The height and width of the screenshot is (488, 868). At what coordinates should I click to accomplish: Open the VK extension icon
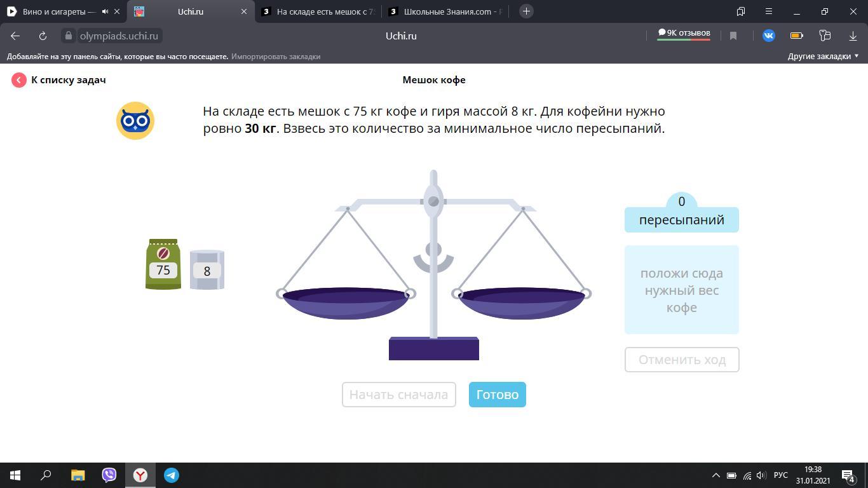click(769, 36)
